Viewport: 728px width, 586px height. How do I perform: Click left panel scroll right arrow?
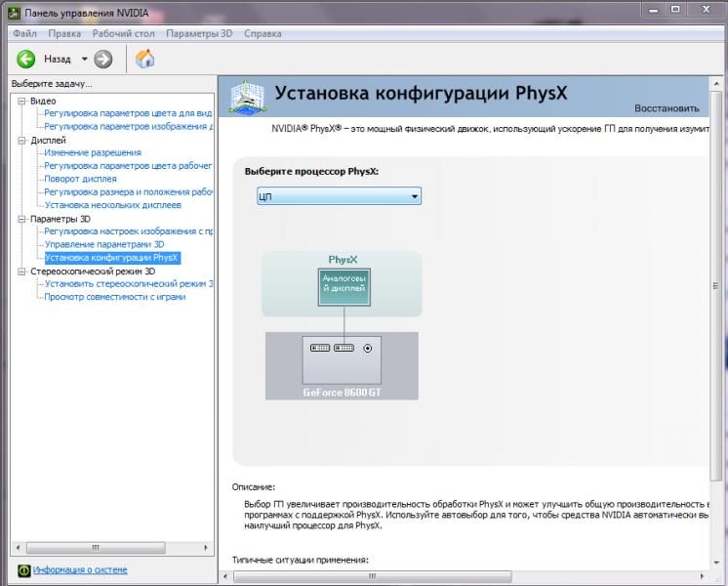click(206, 548)
